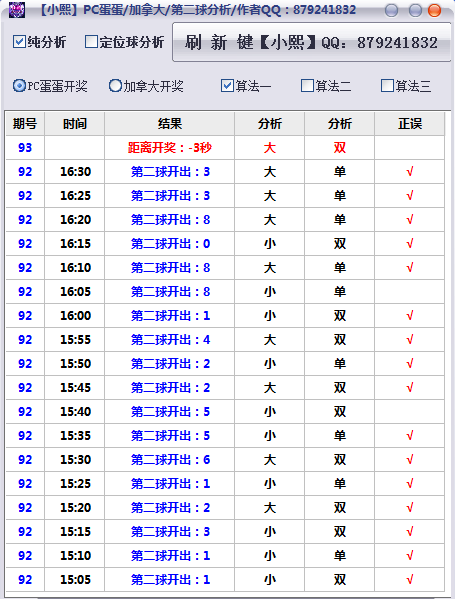This screenshot has height=599, width=455.
Task: Click result text in the 15:40 row
Action: 170,411
